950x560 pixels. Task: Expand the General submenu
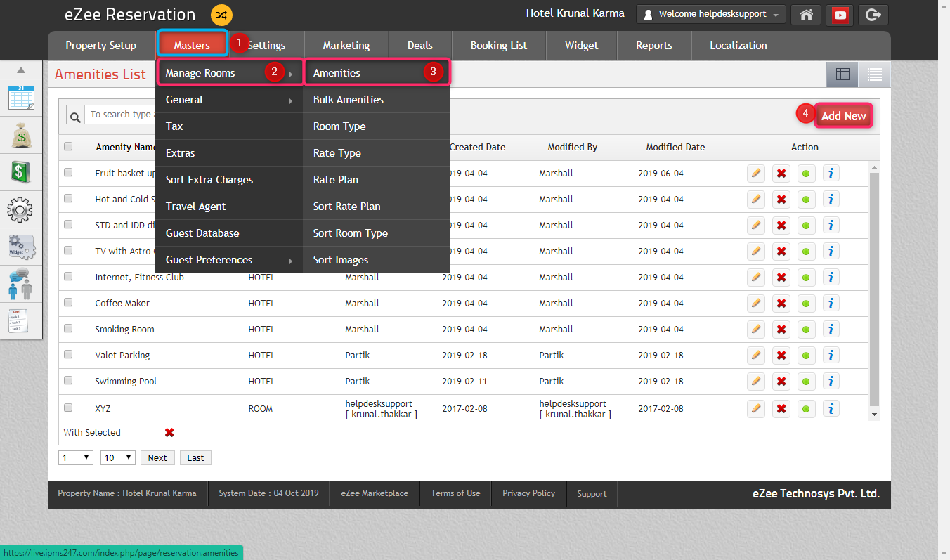[x=229, y=100]
